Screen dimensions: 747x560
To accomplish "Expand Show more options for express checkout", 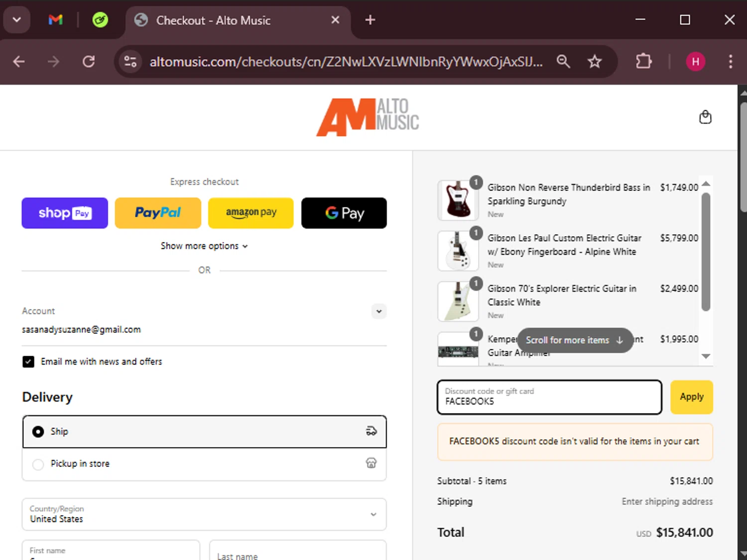I will [204, 246].
